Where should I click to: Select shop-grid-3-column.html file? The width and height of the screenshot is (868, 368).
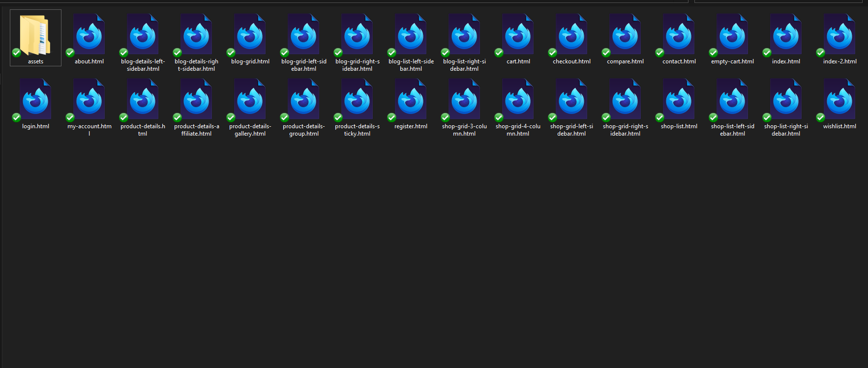coord(464,100)
